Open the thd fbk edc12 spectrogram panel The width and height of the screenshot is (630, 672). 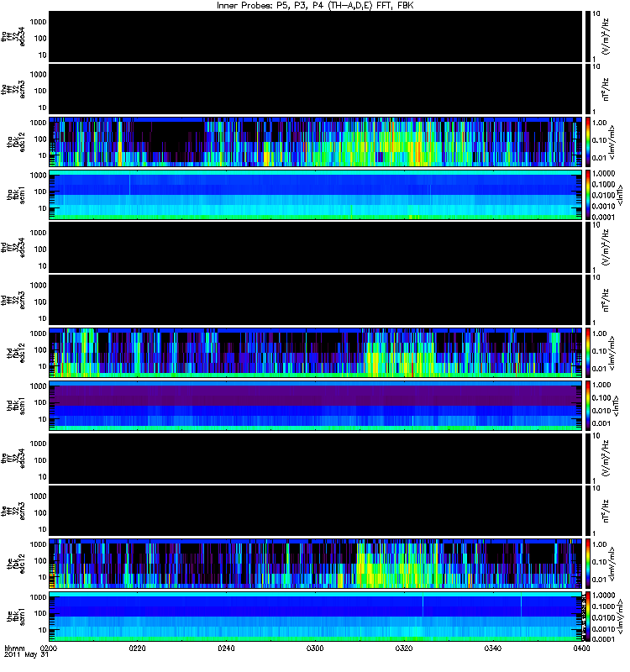pyautogui.click(x=316, y=354)
